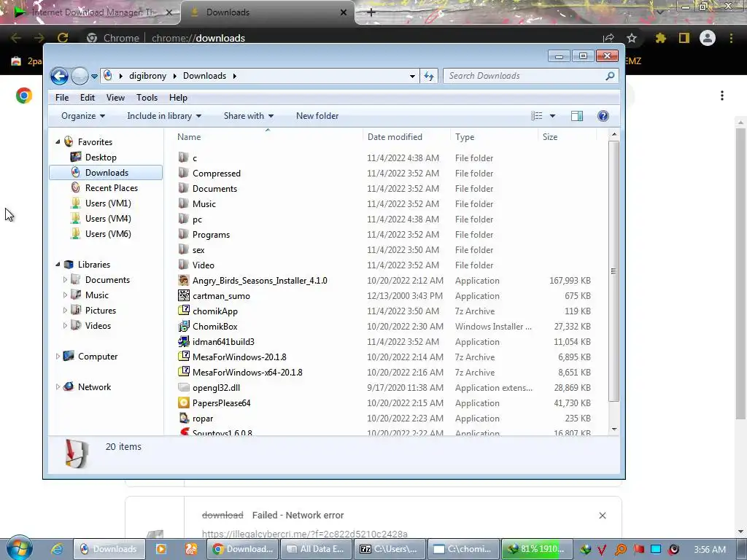Dismiss the failed download entry in Chrome

(603, 516)
